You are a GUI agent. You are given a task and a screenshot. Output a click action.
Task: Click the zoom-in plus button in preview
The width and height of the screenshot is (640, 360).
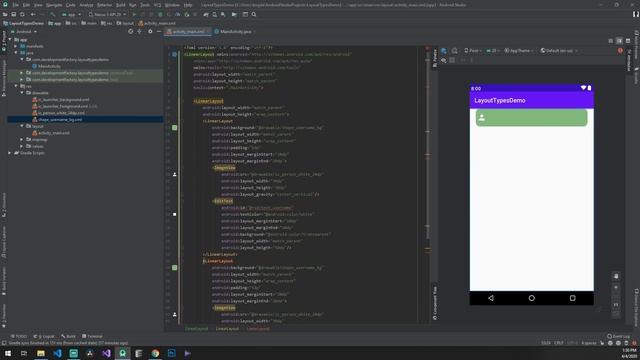coord(616,287)
